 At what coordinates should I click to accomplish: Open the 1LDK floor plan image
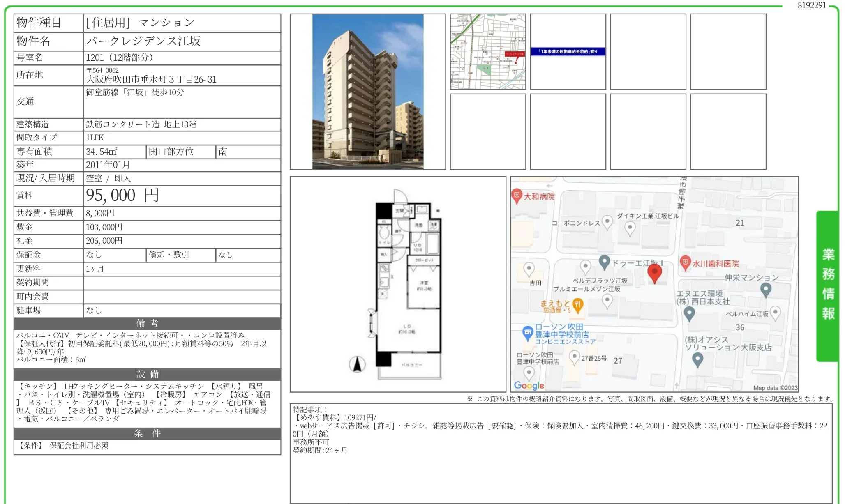pyautogui.click(x=398, y=284)
